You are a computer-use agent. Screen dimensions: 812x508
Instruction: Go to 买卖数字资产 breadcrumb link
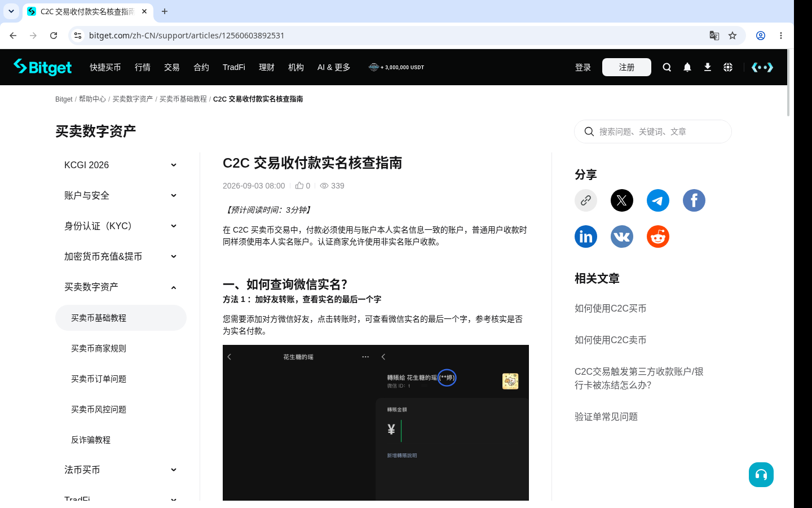click(x=133, y=99)
